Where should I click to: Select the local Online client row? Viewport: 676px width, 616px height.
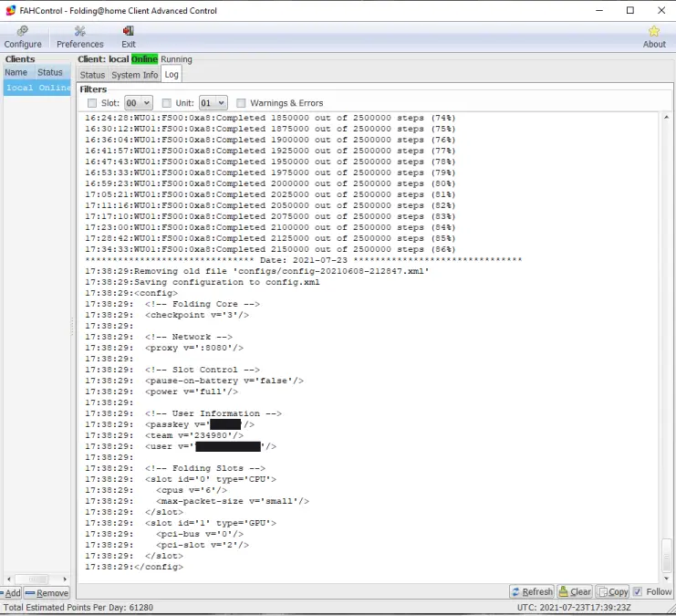point(37,88)
